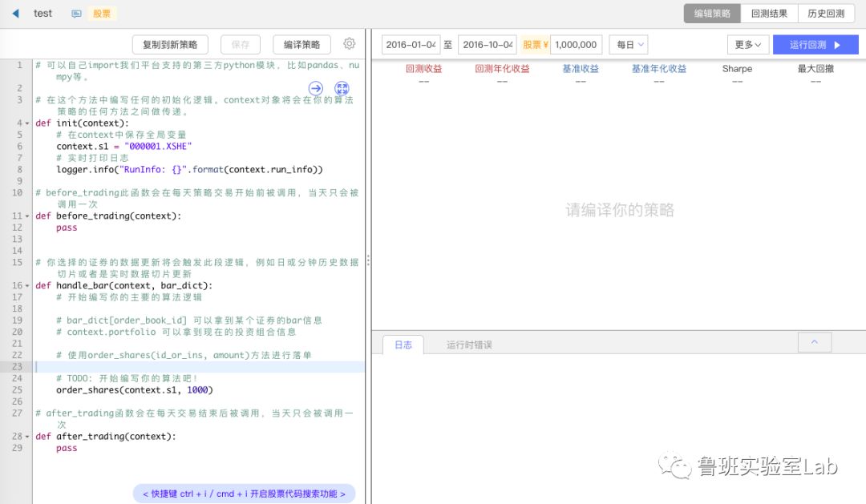Click 最大回撤 metric label
Viewport: 866px width, 504px height.
815,68
